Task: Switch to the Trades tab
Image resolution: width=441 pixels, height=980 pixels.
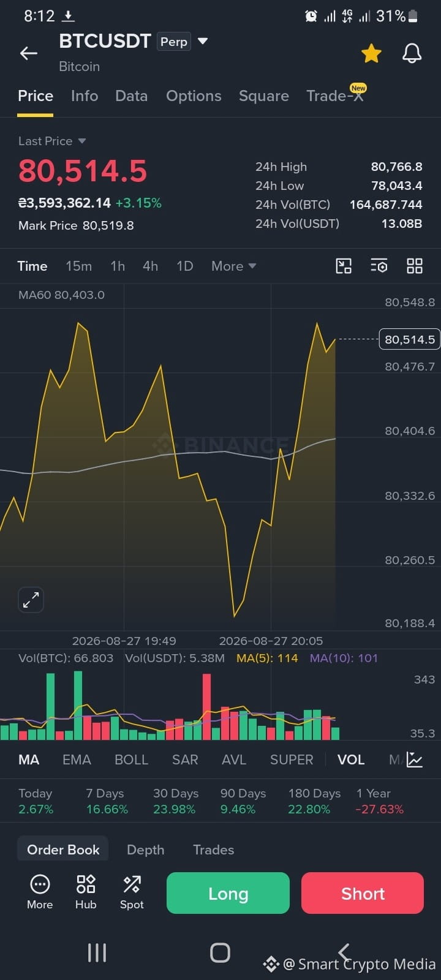Action: click(214, 850)
